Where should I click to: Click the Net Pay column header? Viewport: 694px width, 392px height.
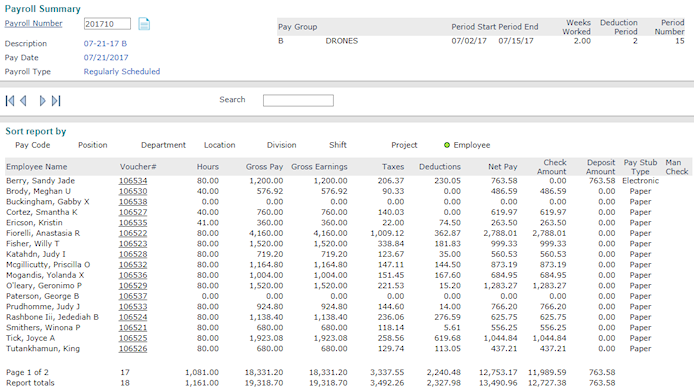[502, 167]
